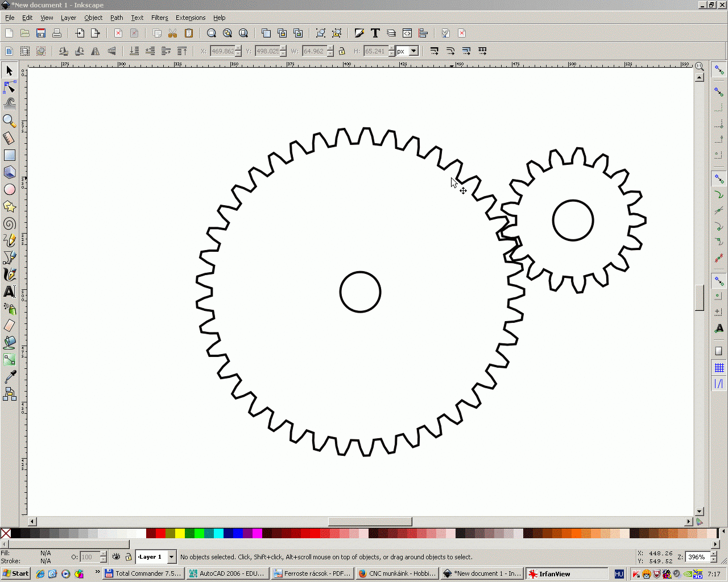Choose the Eraser tool
728x582 pixels.
click(10, 326)
